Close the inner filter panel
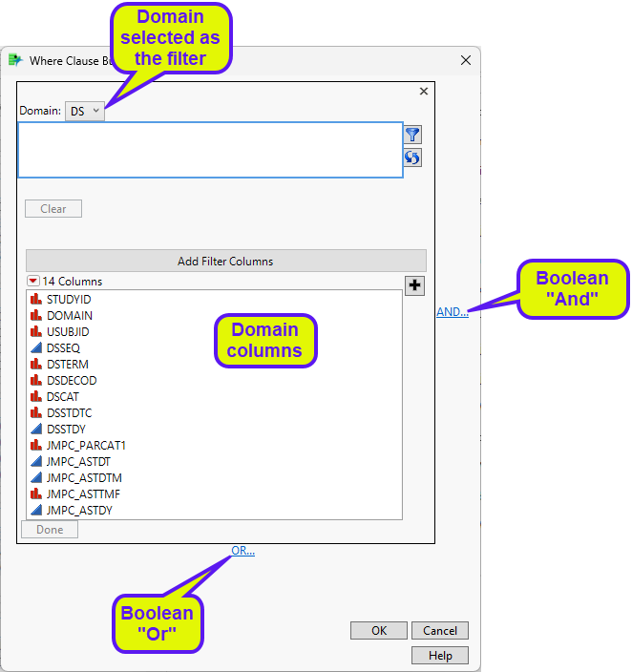This screenshot has width=632, height=672. [x=424, y=92]
